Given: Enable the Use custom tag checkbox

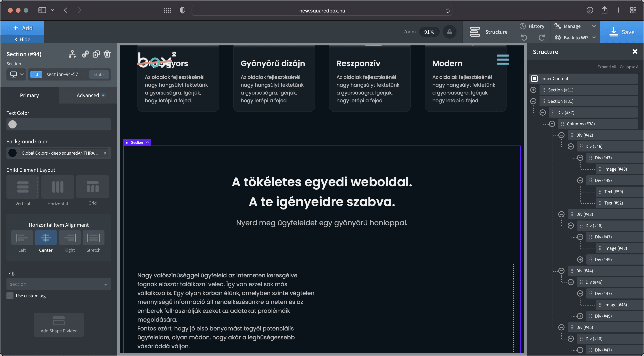Looking at the screenshot, I should click(10, 296).
